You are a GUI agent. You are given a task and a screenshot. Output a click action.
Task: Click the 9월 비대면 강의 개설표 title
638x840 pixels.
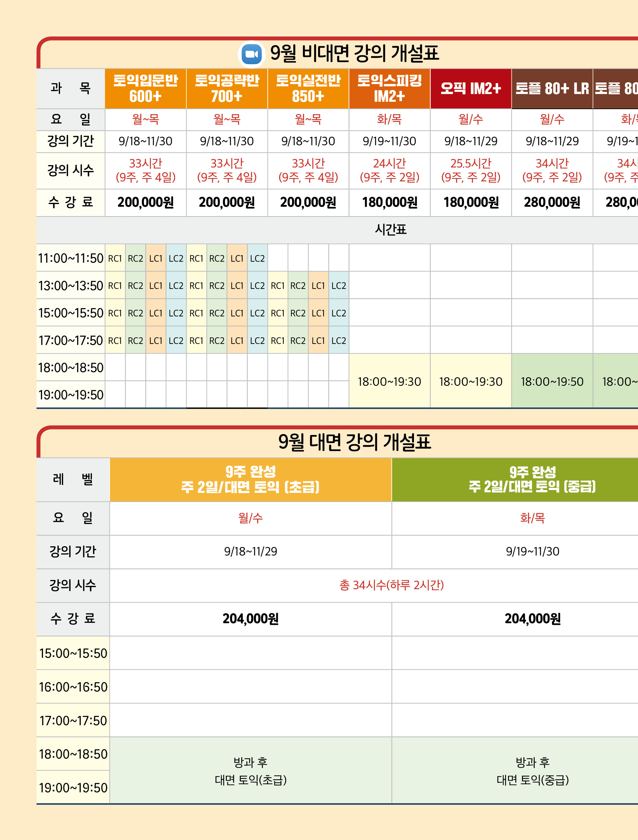pyautogui.click(x=354, y=53)
